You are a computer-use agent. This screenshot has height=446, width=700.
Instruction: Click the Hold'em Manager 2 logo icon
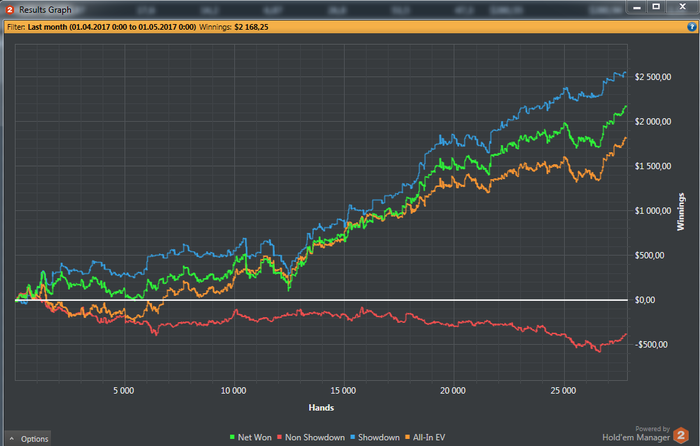coord(681,434)
